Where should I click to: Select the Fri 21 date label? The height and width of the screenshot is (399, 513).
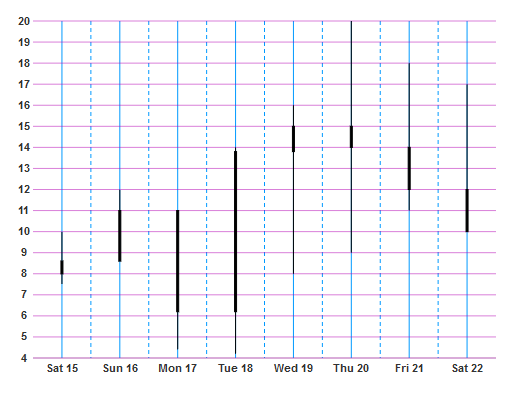[x=409, y=368]
